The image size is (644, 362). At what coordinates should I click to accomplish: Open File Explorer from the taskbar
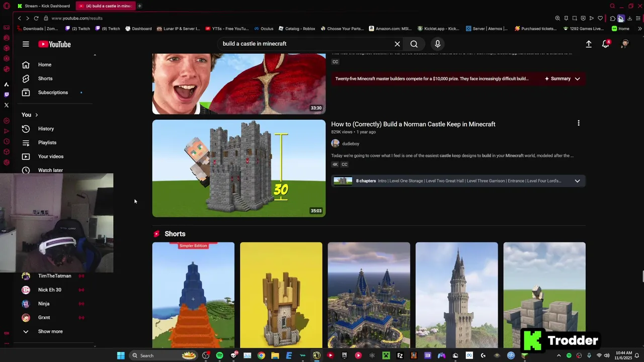pos(275,355)
